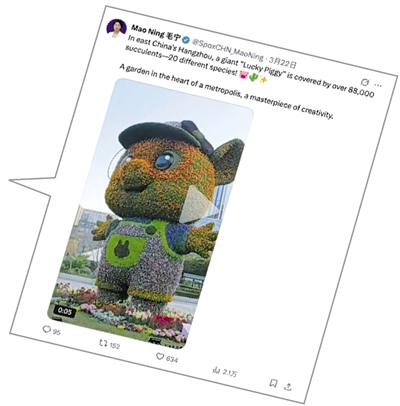Click the 152 reposts count
The image size is (400, 406).
(114, 346)
